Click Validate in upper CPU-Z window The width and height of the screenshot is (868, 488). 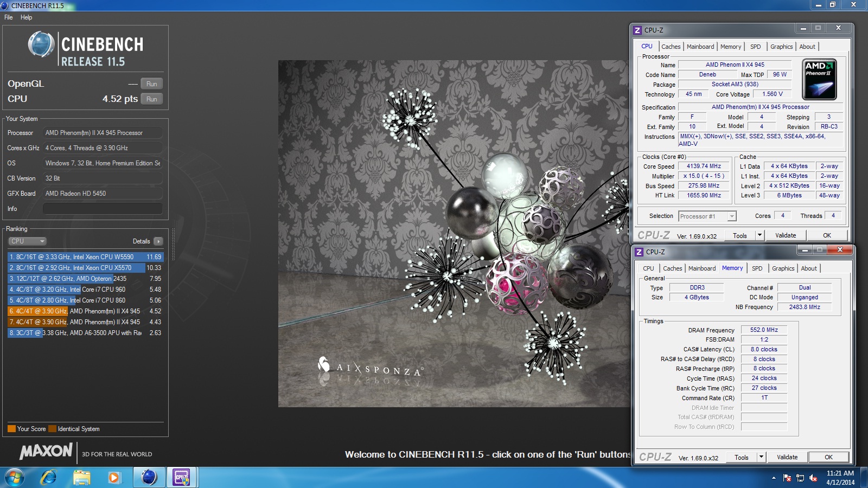[786, 236]
